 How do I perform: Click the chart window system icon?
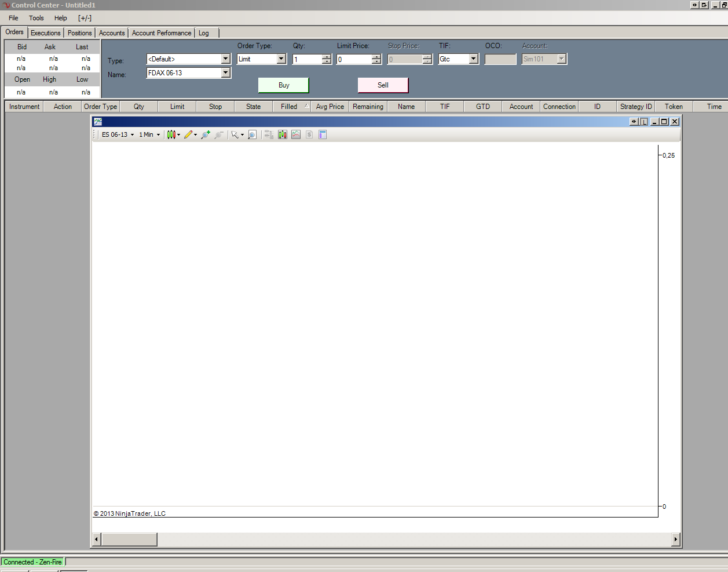98,122
